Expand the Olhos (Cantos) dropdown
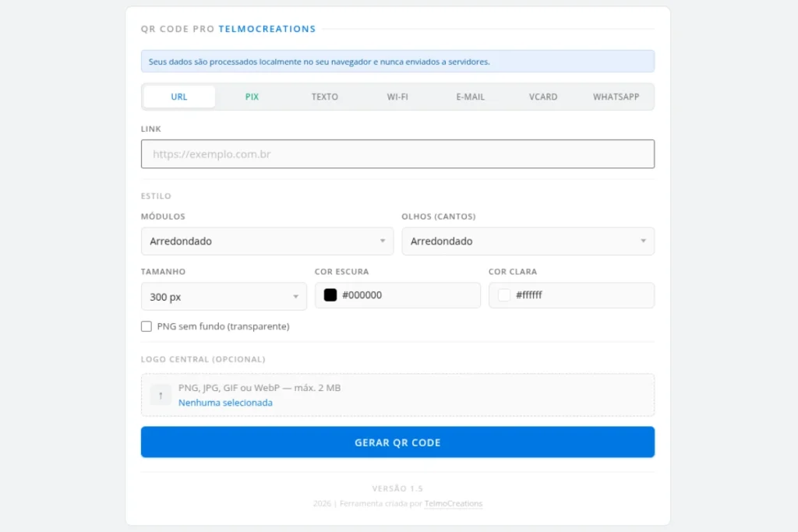Viewport: 798px width, 532px height. coord(528,241)
